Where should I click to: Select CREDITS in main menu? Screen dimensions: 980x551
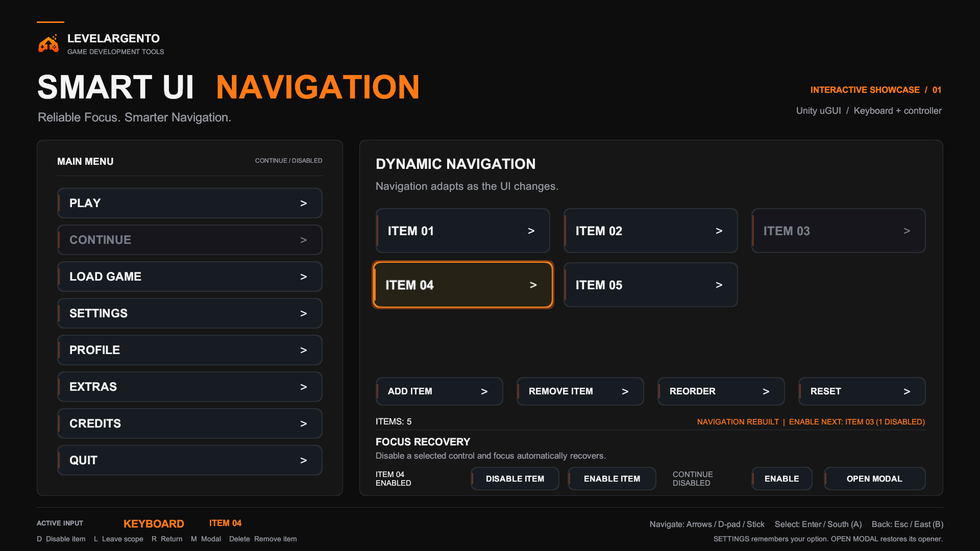pos(190,423)
